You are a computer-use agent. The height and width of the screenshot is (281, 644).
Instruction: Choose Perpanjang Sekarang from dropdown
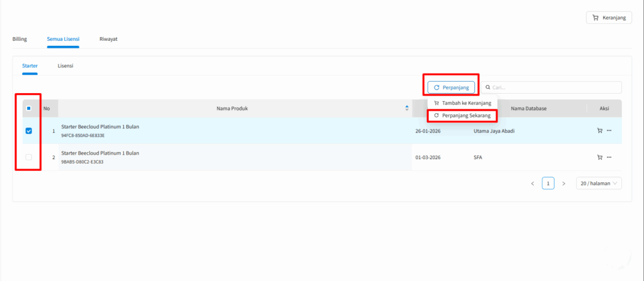tap(462, 116)
